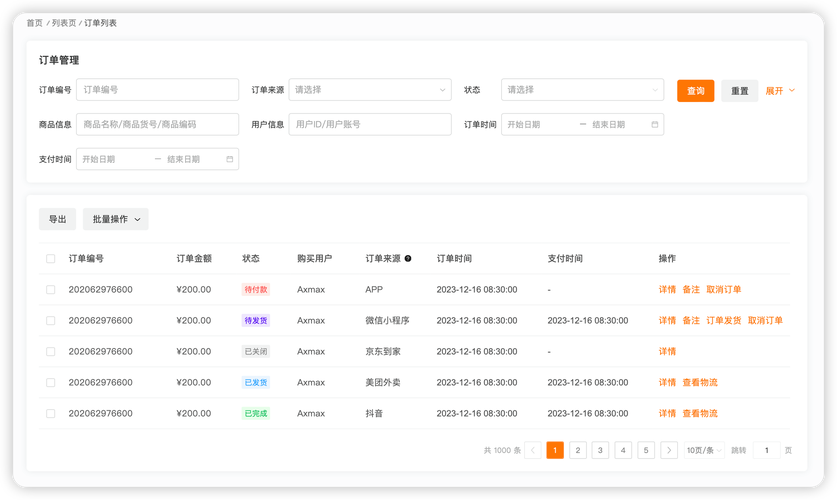
Task: Click the 已完成 status tag
Action: tap(256, 414)
